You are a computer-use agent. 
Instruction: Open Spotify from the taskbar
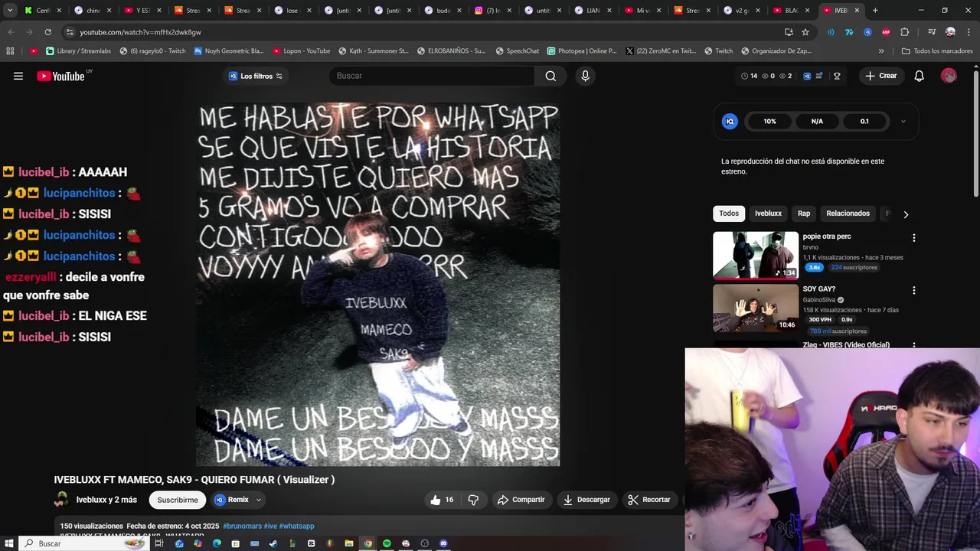pos(387,543)
